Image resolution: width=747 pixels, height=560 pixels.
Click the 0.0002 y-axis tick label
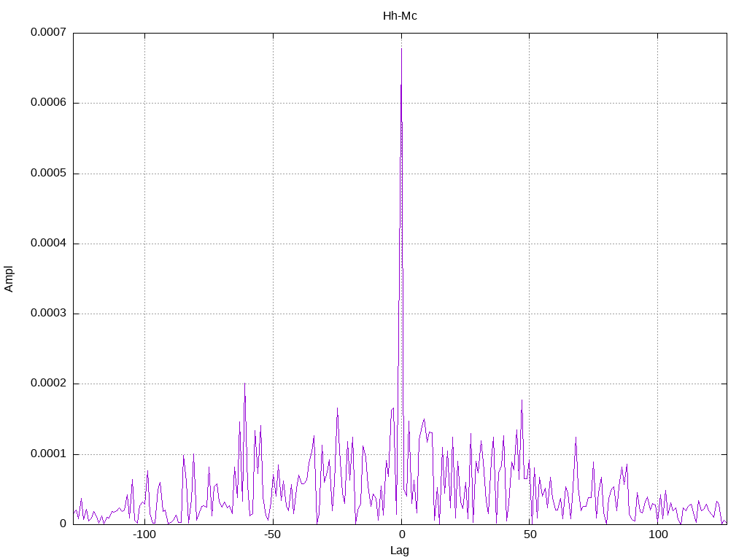(x=48, y=384)
